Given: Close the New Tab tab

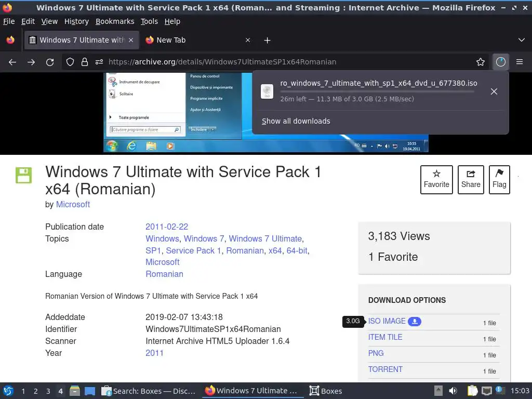Looking at the screenshot, I should click(x=248, y=40).
